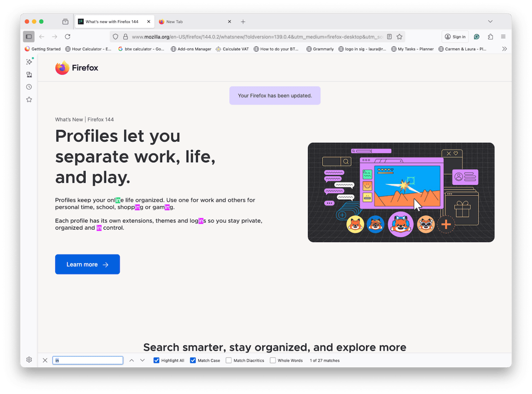532x394 pixels.
Task: Enable the Whole Words checkbox
Action: 273,360
